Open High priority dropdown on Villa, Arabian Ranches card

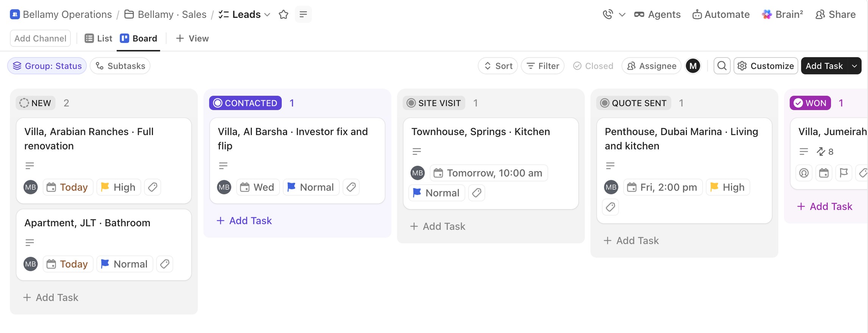point(119,187)
